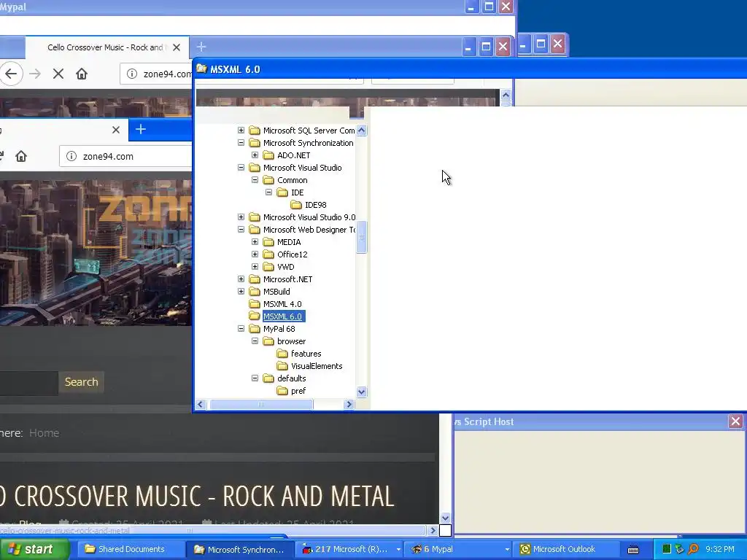Click the Office12 folder label
The width and height of the screenshot is (747, 560).
tap(292, 254)
